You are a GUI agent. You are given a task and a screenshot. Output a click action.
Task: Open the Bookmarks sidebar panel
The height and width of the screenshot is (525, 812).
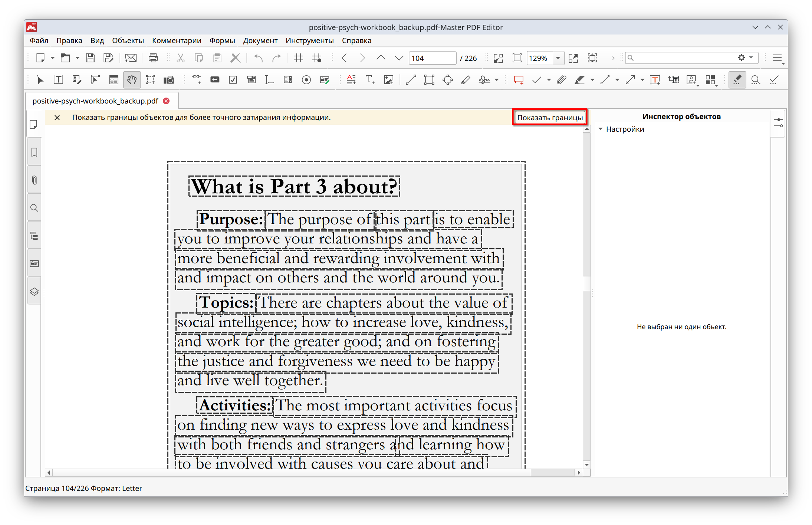tap(34, 152)
